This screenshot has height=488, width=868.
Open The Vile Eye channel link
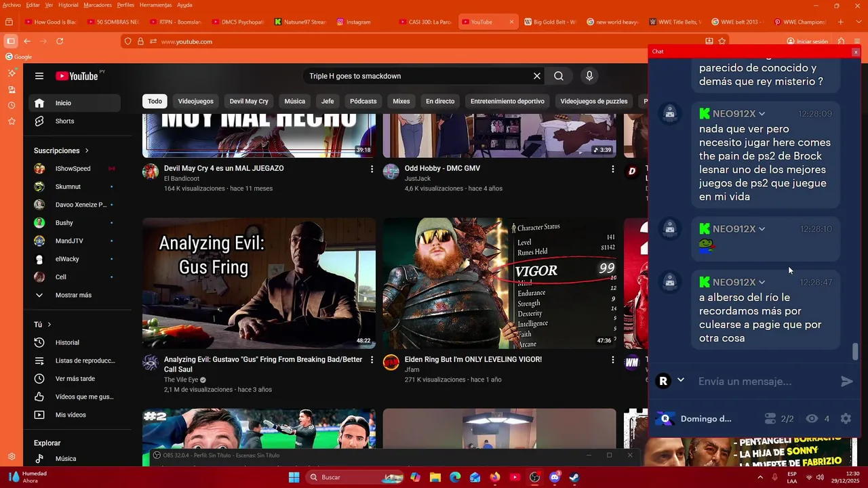(x=181, y=380)
